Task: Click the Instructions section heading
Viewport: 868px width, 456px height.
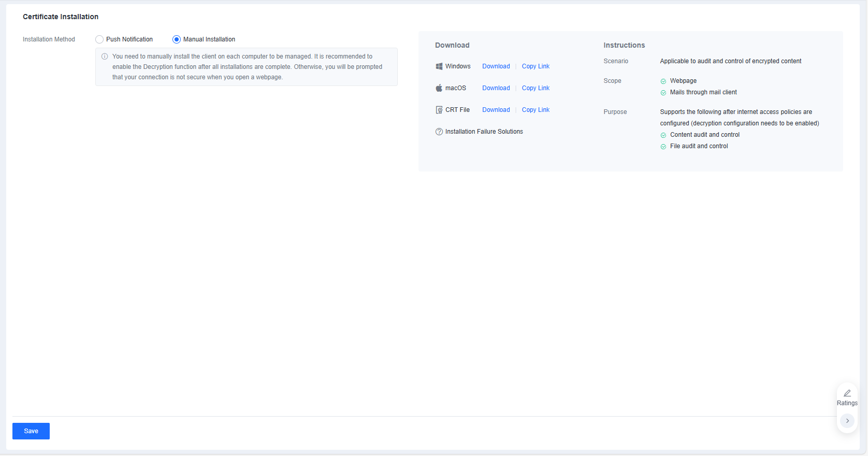Action: point(624,45)
